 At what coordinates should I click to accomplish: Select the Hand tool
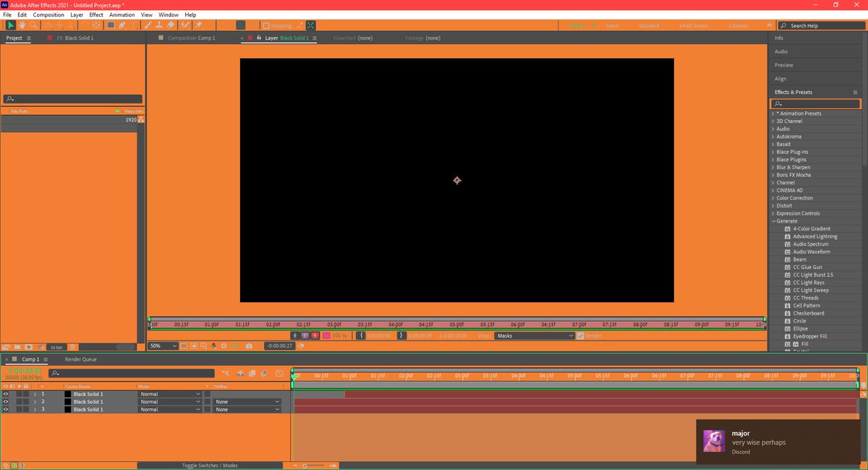(x=22, y=25)
